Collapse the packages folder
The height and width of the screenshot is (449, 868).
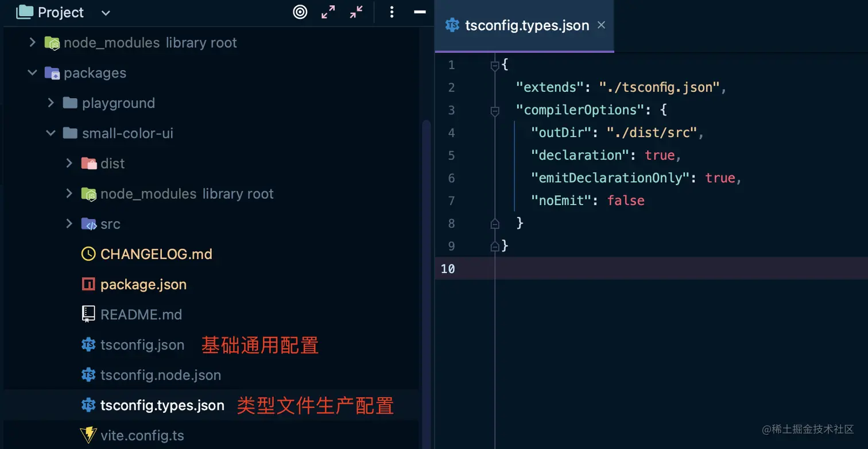(x=33, y=73)
